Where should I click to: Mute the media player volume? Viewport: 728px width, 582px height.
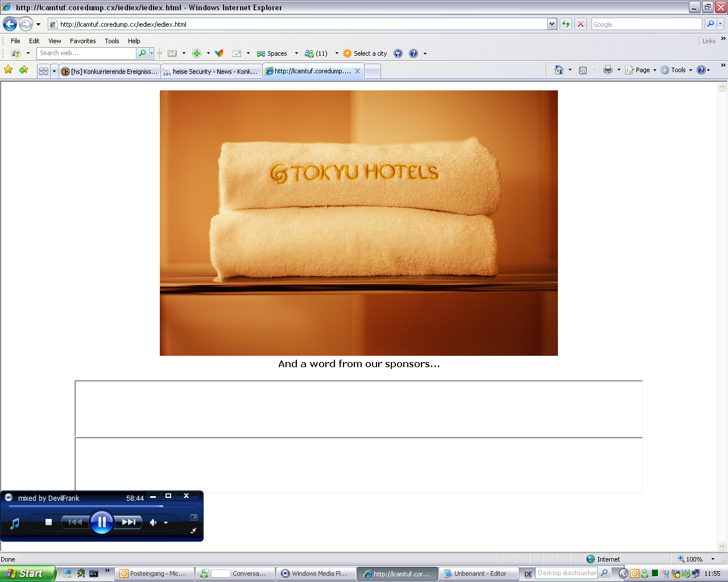click(153, 522)
